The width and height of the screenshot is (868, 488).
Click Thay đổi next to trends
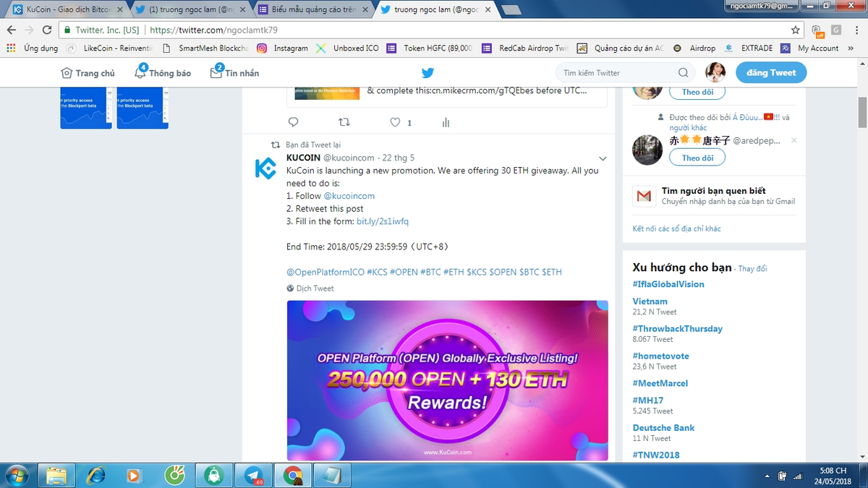point(752,268)
